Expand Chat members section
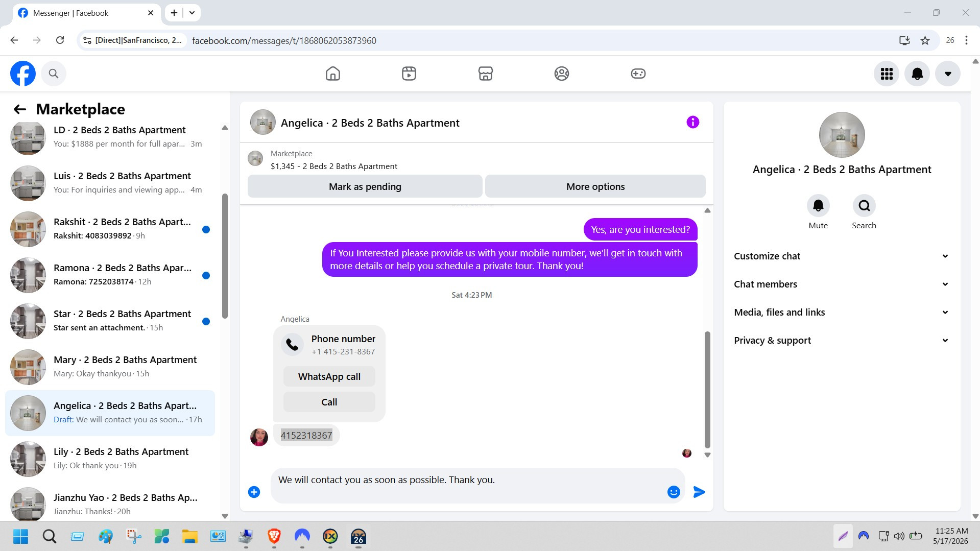This screenshot has width=980, height=551. (x=842, y=284)
